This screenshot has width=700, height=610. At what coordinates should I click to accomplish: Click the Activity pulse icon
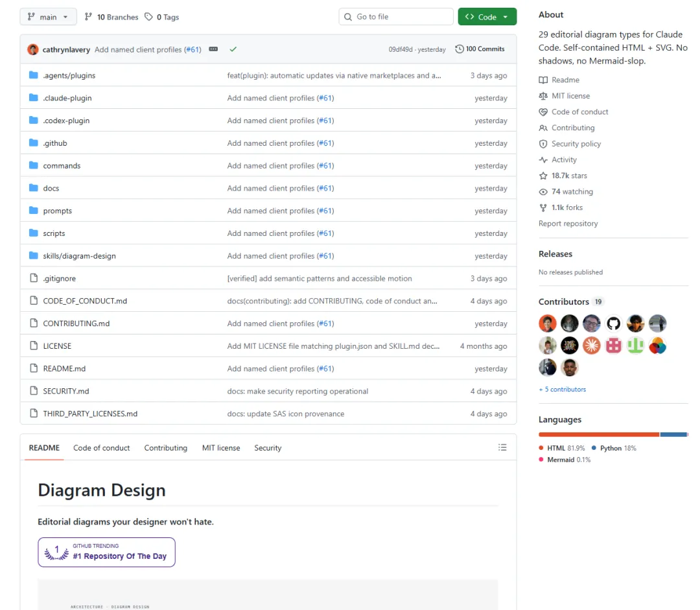click(x=543, y=159)
